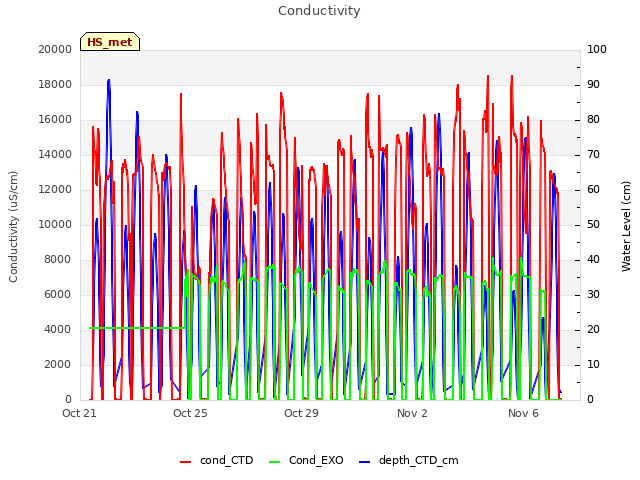The image size is (640, 480).
Task: Click the 40 water level axis label
Action: [593, 260]
